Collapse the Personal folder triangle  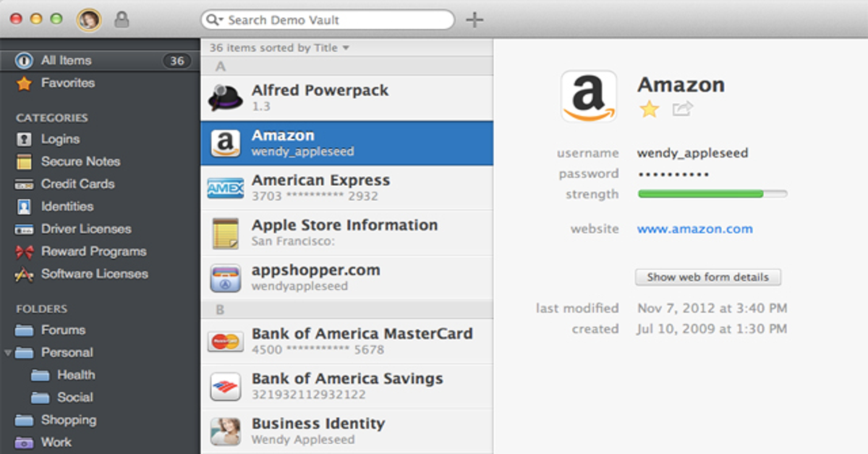pos(8,353)
